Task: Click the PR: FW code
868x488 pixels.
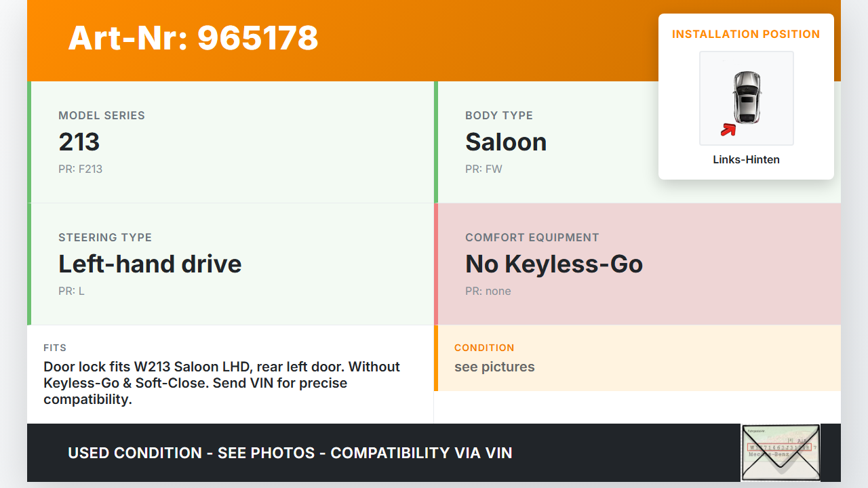Action: coord(484,169)
